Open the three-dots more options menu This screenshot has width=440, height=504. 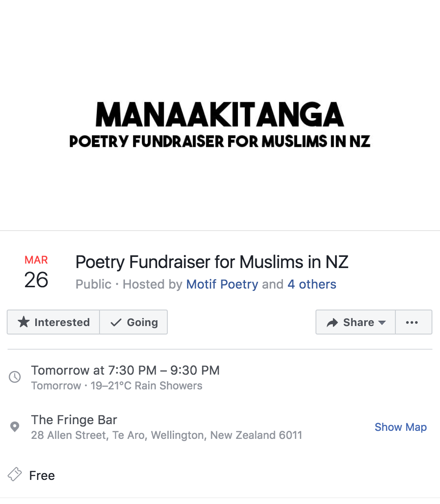412,322
